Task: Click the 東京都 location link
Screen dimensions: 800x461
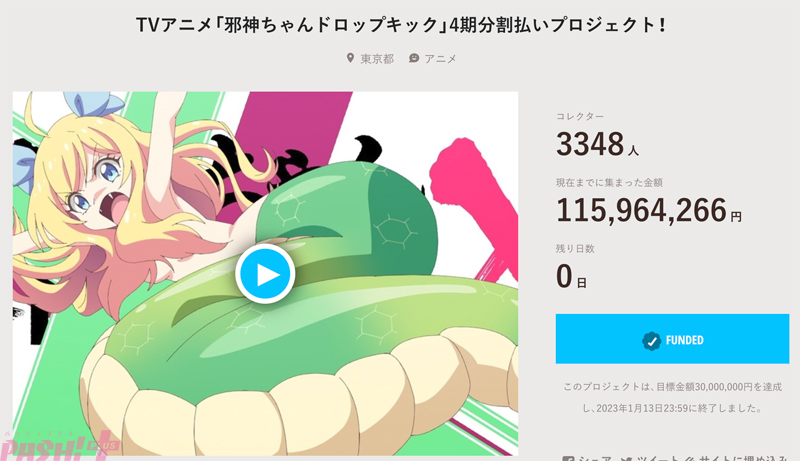Action: pyautogui.click(x=377, y=59)
